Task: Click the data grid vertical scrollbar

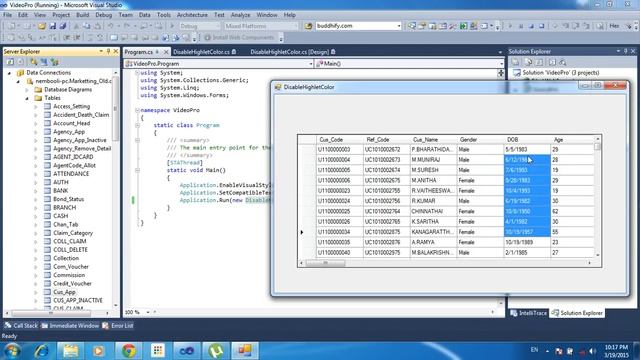Action: point(598,197)
